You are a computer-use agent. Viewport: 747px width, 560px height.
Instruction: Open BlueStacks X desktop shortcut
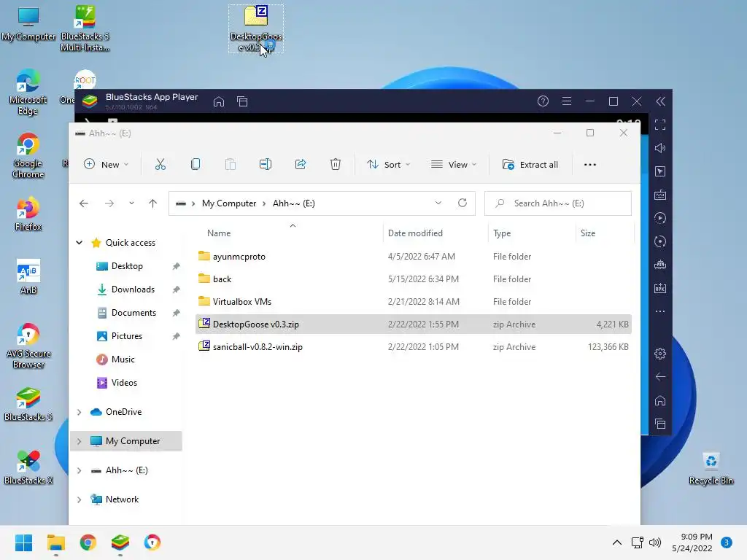pyautogui.click(x=28, y=467)
